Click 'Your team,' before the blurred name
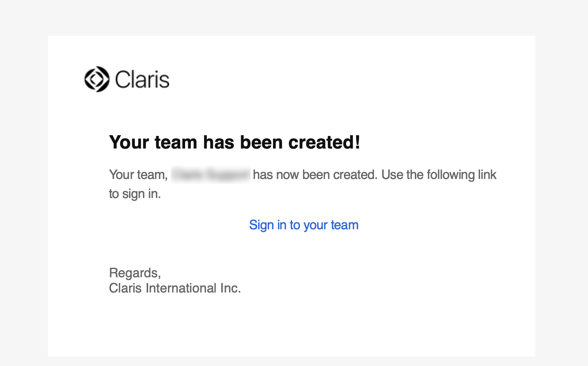The image size is (588, 366). 138,175
